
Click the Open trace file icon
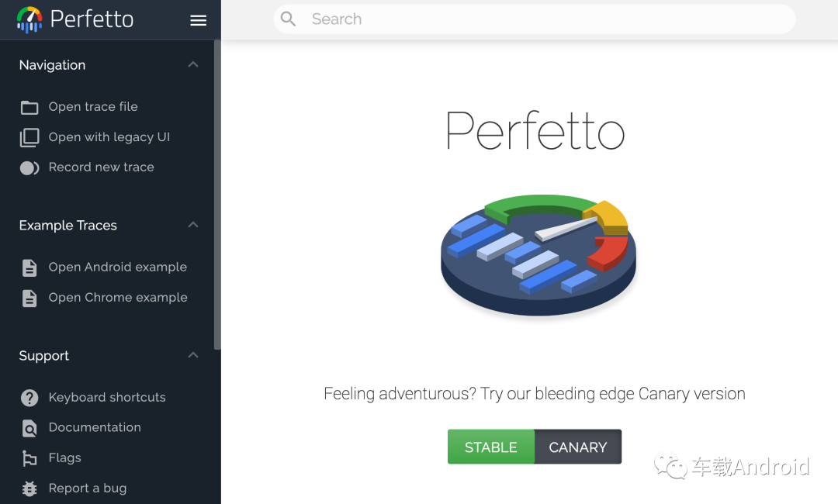click(x=29, y=106)
